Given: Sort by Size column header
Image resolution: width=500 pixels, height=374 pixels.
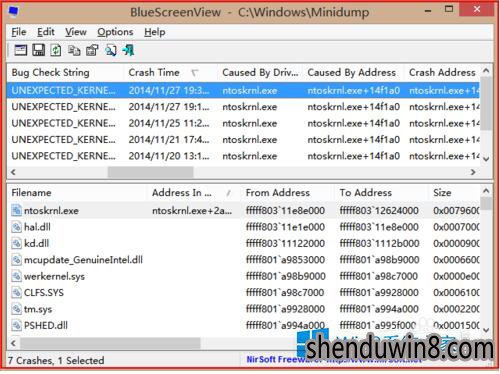Looking at the screenshot, I should tap(454, 193).
